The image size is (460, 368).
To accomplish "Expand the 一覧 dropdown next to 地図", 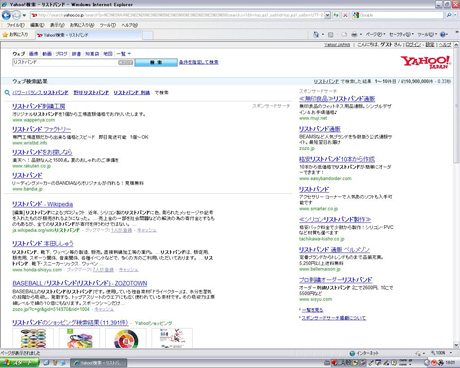I will 124,54.
